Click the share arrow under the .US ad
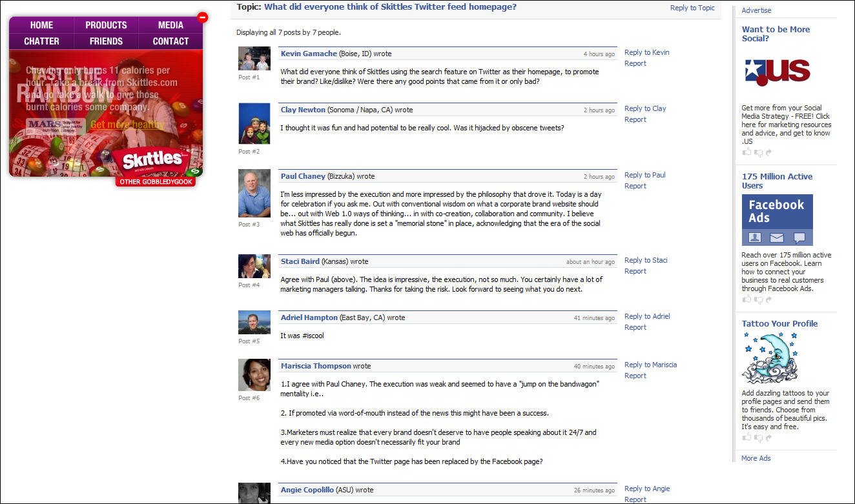Image resolution: width=855 pixels, height=504 pixels. pos(768,153)
